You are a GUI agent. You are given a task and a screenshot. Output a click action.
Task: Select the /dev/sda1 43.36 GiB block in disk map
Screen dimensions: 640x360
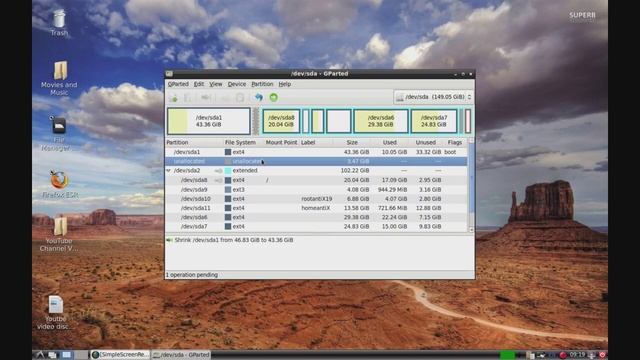point(209,121)
